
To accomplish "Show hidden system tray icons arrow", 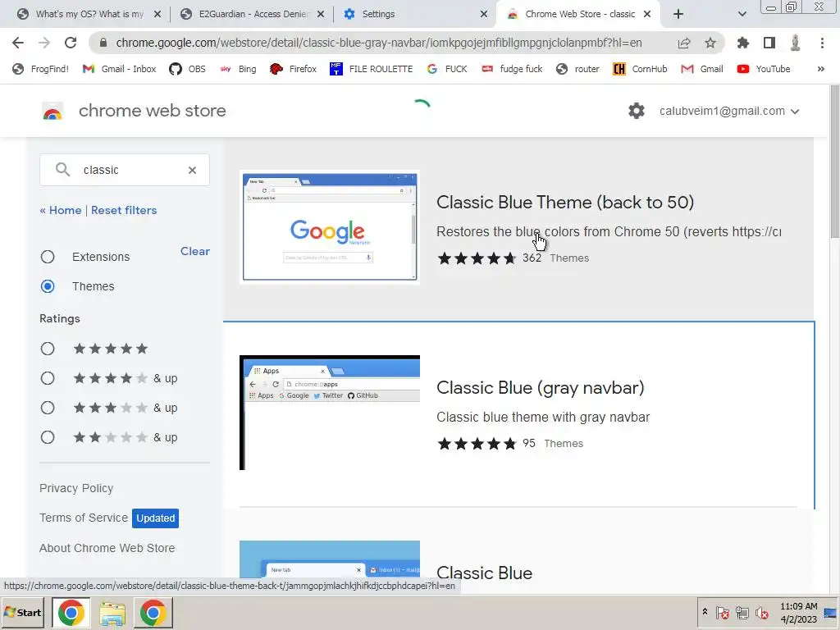I will pos(705,611).
